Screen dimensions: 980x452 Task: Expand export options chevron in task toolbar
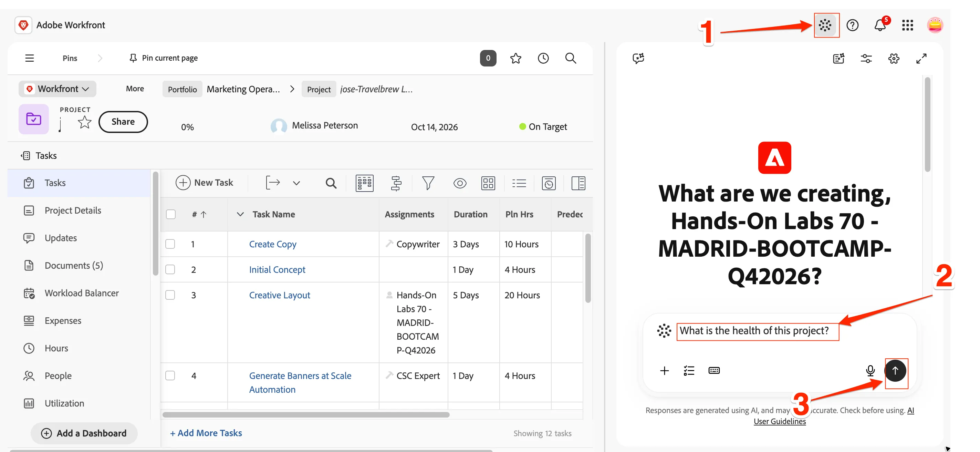tap(296, 183)
